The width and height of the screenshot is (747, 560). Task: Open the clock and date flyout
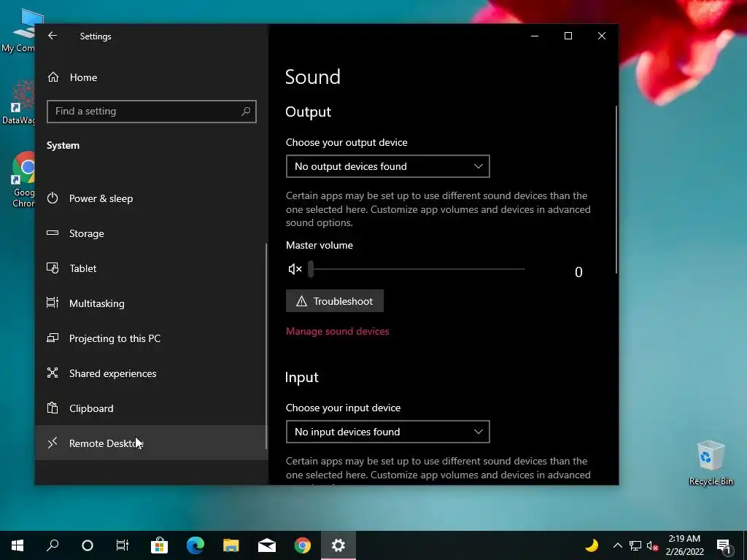click(x=684, y=545)
